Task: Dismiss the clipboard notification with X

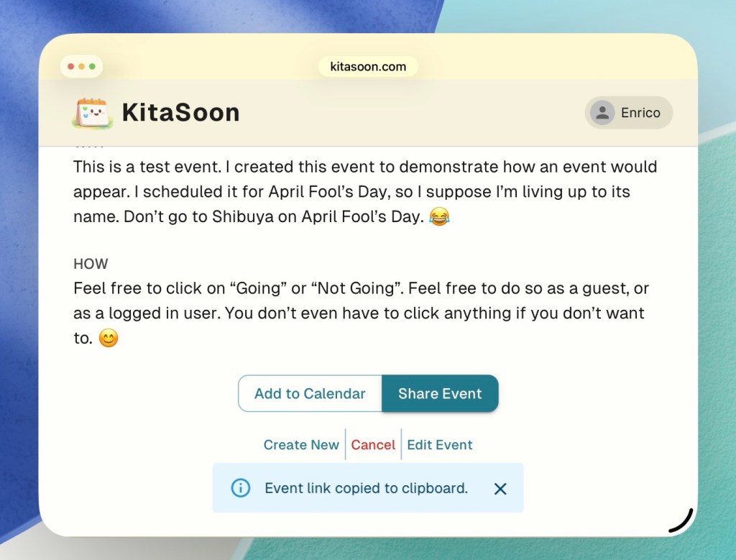Action: click(x=500, y=489)
